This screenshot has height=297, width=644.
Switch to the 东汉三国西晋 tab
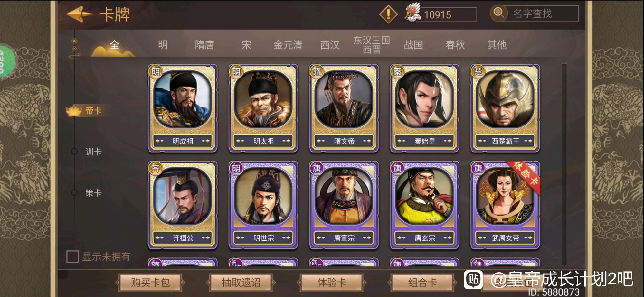(x=372, y=45)
